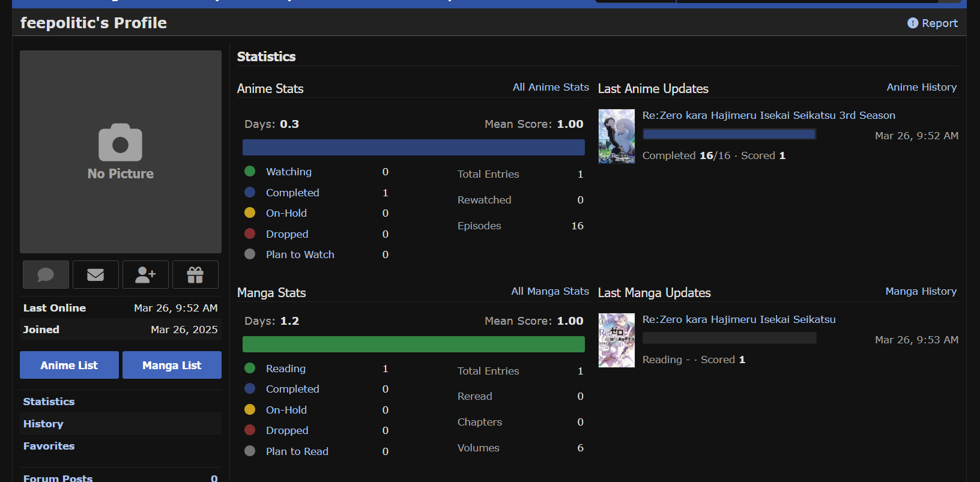
Task: Select Favorites in sidebar menu
Action: point(49,446)
